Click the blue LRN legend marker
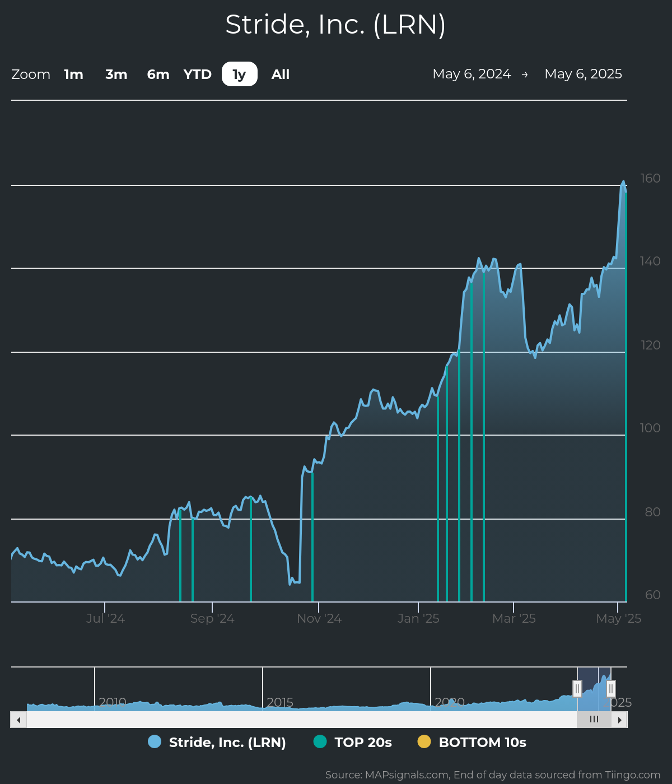Viewport: 672px width, 784px height. pos(155,741)
